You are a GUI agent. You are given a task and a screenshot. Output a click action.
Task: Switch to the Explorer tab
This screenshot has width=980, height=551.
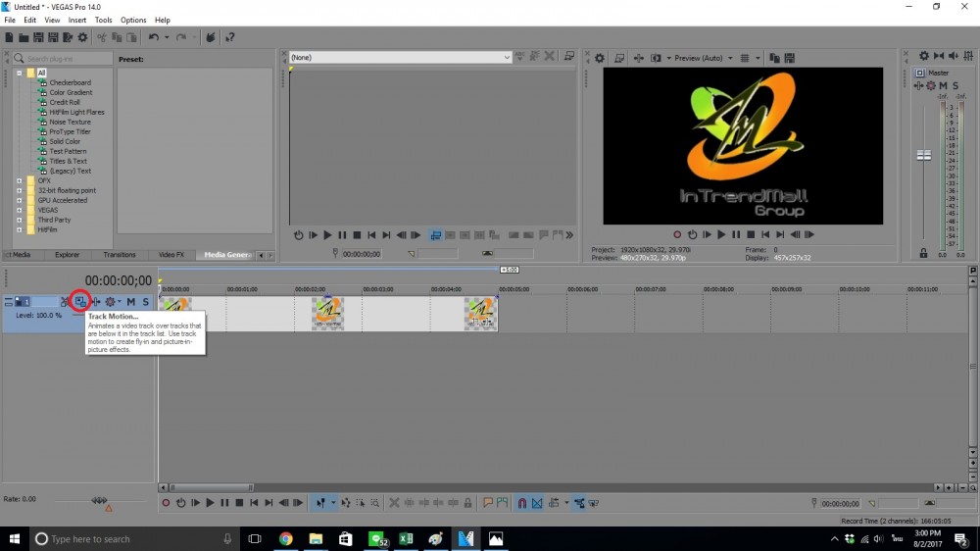coord(67,255)
